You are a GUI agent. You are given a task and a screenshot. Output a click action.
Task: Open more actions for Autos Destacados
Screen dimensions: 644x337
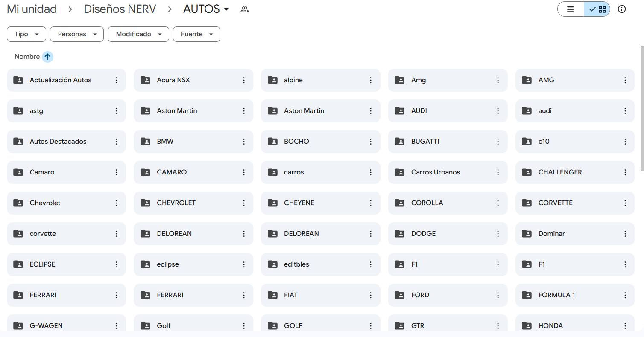tap(117, 142)
